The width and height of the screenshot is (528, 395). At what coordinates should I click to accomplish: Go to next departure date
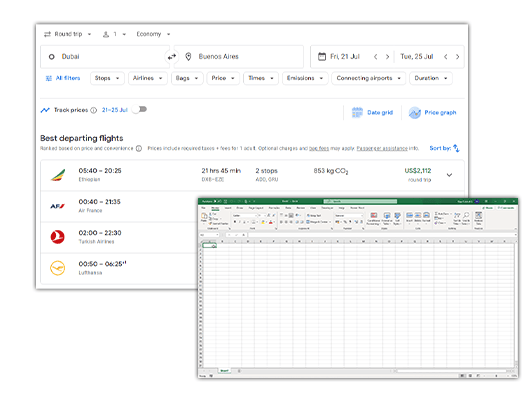coord(387,57)
